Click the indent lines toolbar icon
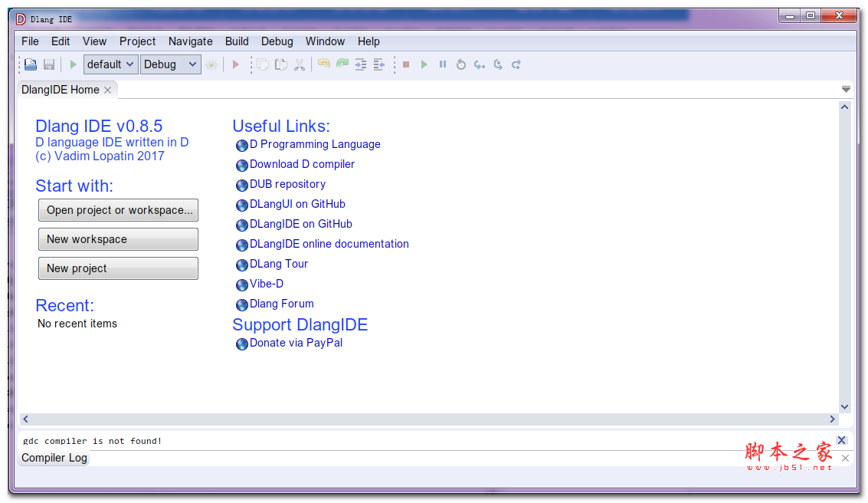868x503 pixels. click(361, 64)
